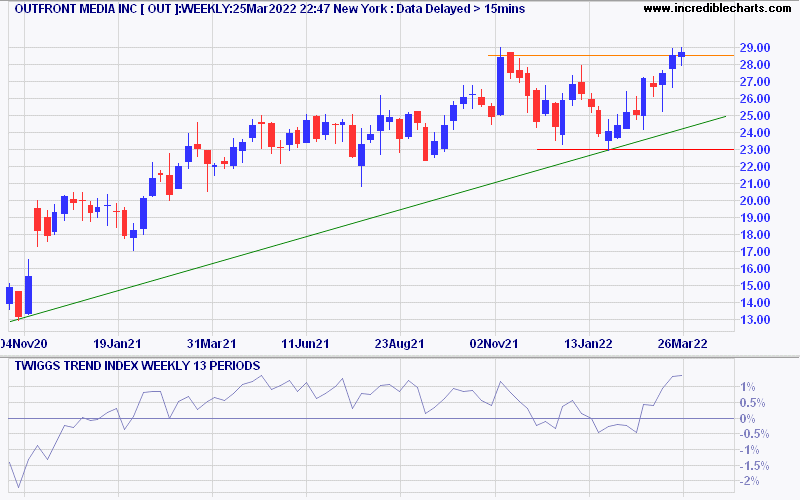Click the latest candle at 26Mar22
The image size is (800, 500).
point(682,56)
